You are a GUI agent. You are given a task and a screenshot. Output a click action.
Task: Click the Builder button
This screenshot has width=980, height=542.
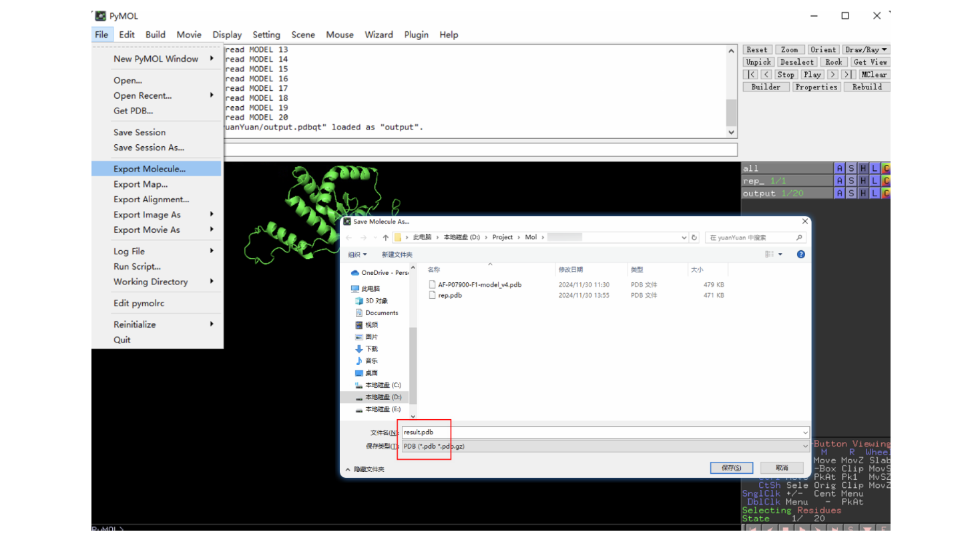click(766, 87)
